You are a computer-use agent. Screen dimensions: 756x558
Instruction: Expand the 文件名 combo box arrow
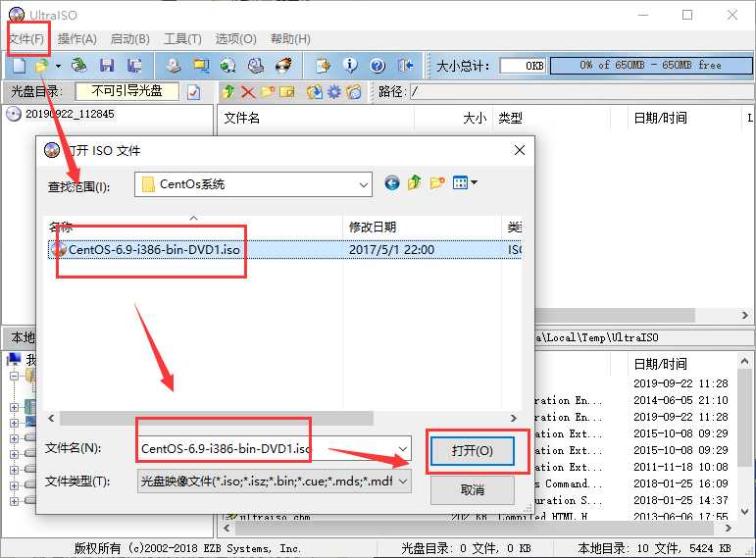point(403,449)
